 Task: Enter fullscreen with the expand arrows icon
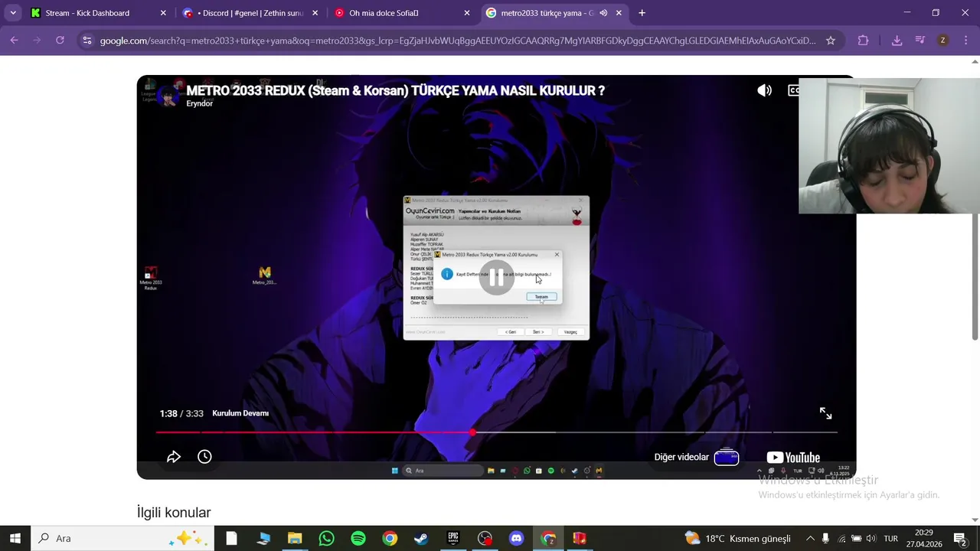[825, 413]
